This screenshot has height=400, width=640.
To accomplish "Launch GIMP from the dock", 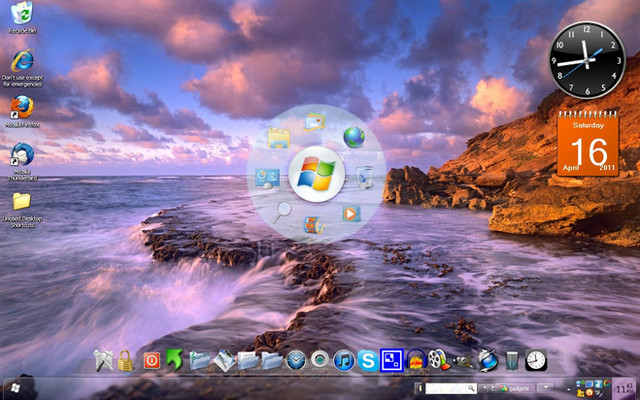I will point(463,362).
